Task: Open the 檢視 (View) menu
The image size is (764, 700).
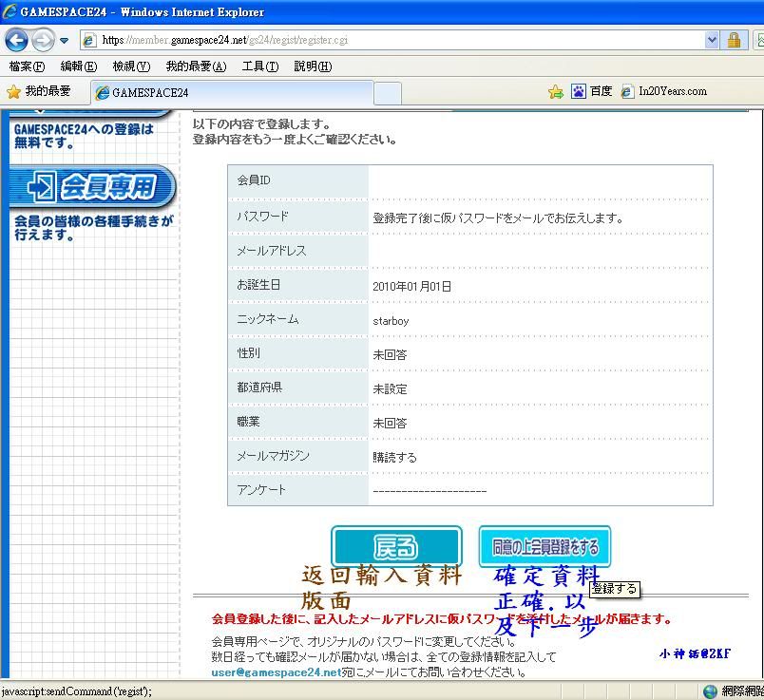Action: pyautogui.click(x=130, y=66)
